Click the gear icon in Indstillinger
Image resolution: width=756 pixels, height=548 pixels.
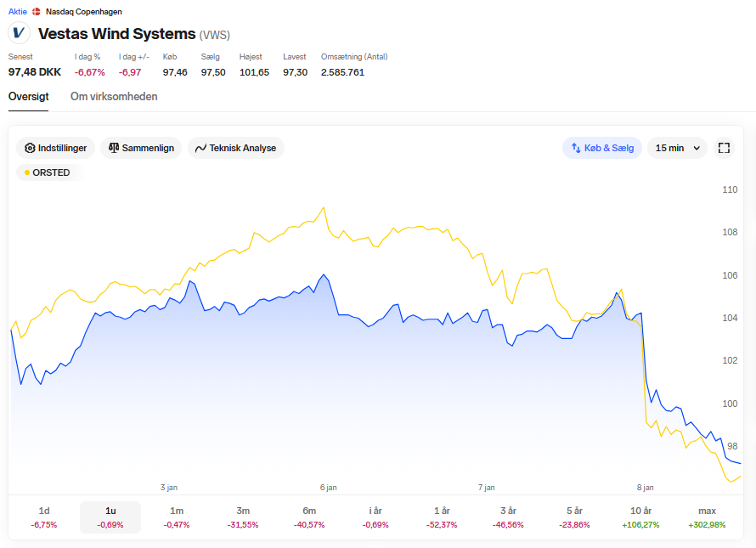click(30, 148)
